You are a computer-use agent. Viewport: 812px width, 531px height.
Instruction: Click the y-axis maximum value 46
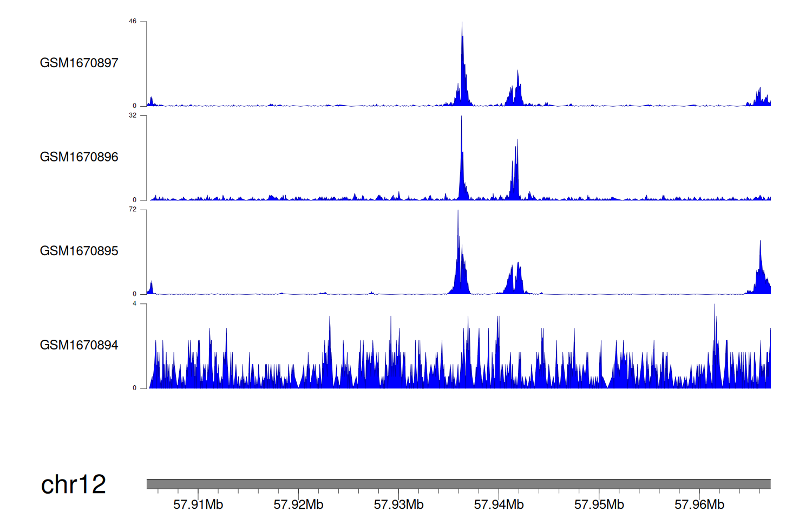pyautogui.click(x=133, y=22)
